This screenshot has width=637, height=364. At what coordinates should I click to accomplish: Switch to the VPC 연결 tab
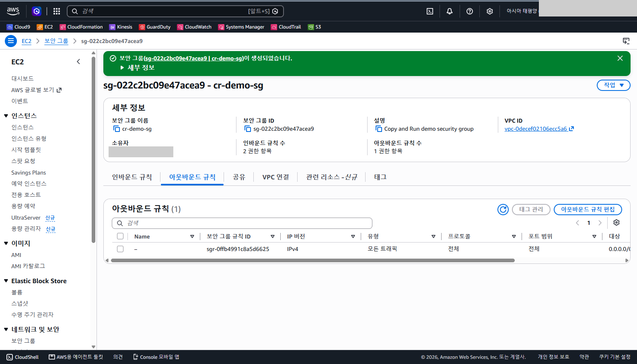pyautogui.click(x=275, y=177)
